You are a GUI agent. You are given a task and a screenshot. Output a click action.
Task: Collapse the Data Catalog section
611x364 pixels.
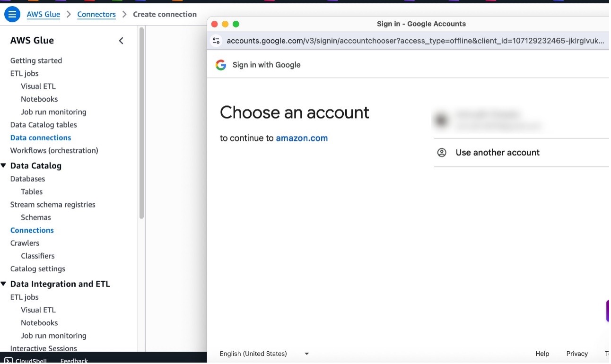[4, 165]
